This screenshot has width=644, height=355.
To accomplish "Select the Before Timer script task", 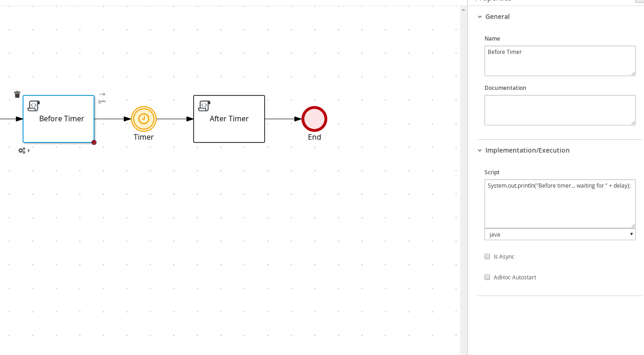I will (59, 119).
